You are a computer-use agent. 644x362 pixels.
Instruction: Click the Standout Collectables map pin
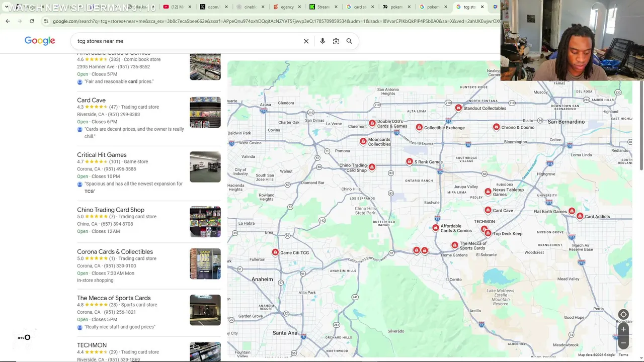tap(458, 108)
